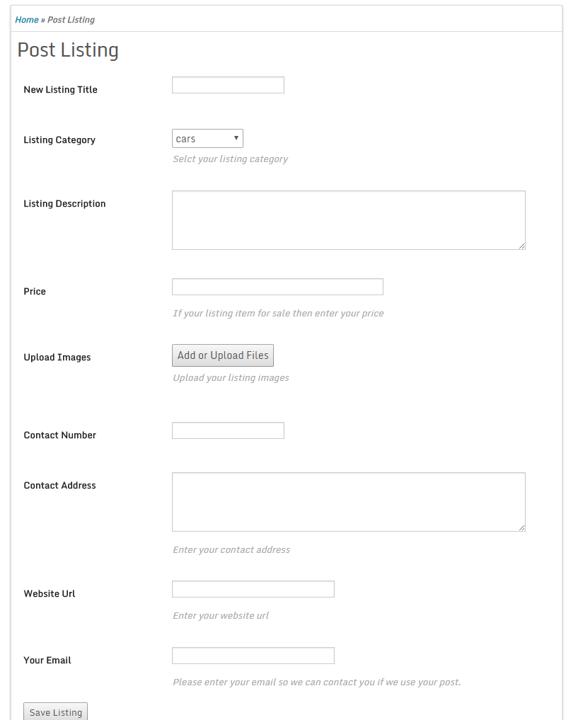Screen dimensions: 588x720
Task: Open the Listing Category dropdown showing cars
Action: coord(207,139)
